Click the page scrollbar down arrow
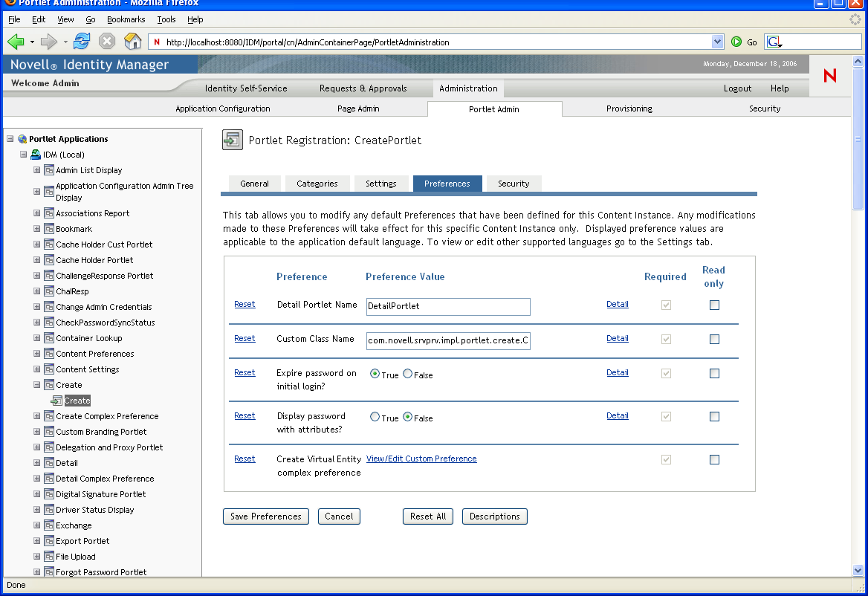Viewport: 868px width, 596px height. coord(858,570)
